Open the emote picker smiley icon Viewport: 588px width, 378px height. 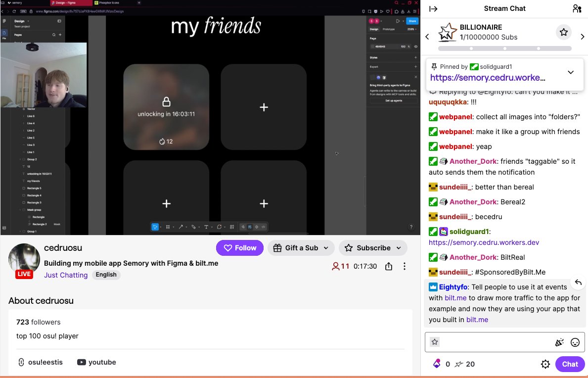[575, 342]
